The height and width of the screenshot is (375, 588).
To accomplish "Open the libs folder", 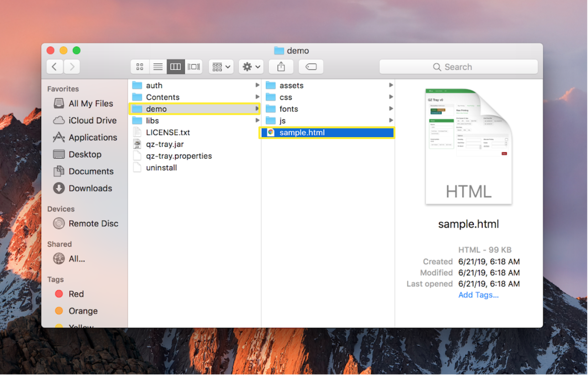I will [x=152, y=121].
